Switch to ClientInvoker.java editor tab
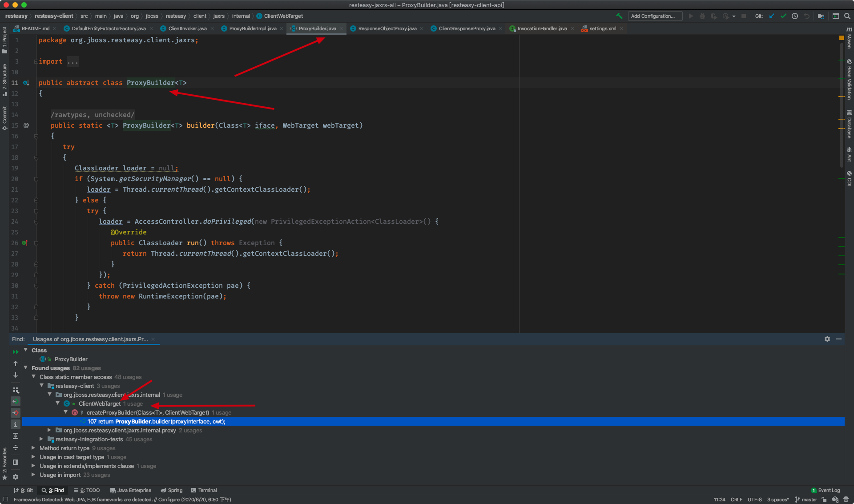Viewport: 854px width, 504px height. 187,28
